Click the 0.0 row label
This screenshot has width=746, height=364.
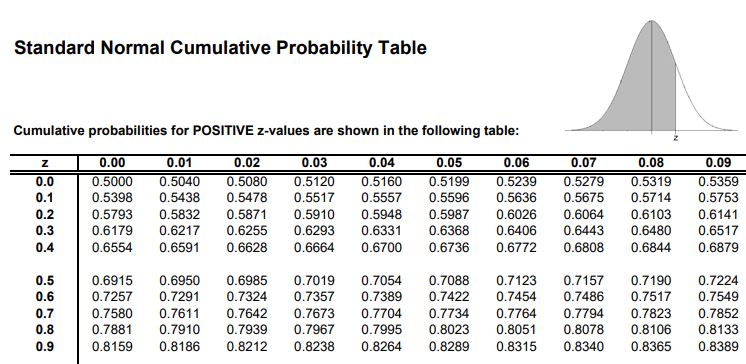tap(45, 181)
